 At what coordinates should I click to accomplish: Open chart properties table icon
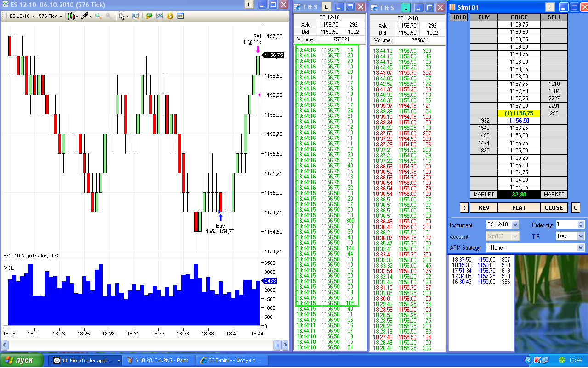coord(181,16)
